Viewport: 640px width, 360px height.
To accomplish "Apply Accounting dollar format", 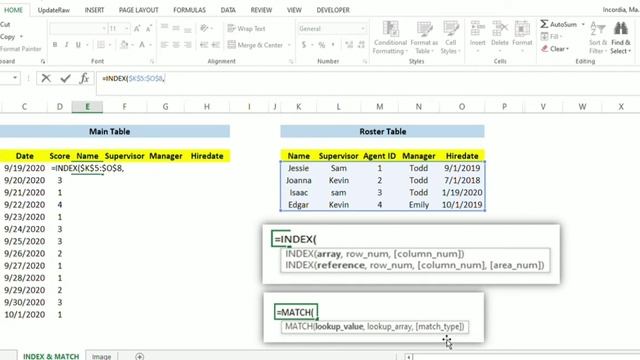I will click(304, 44).
